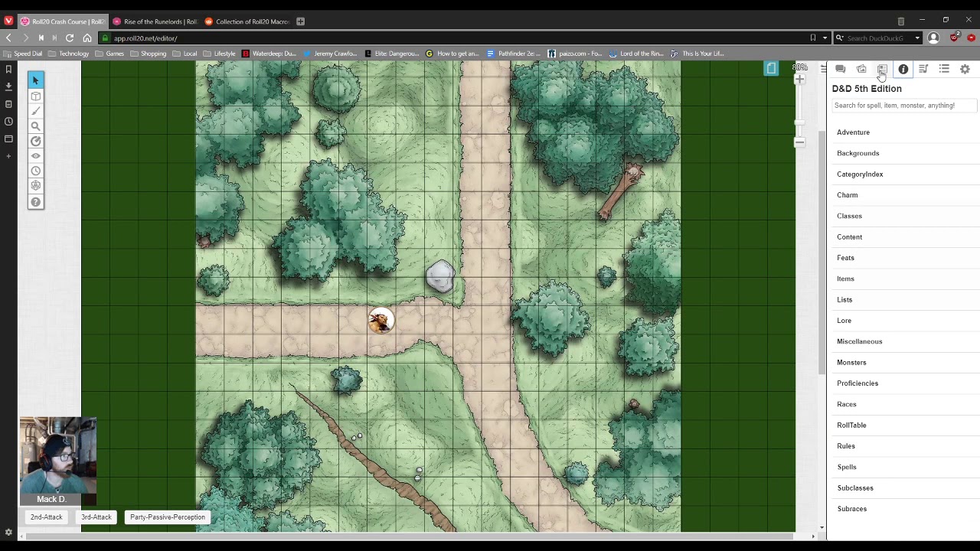
Task: Reload the page with refresh button
Action: click(70, 37)
